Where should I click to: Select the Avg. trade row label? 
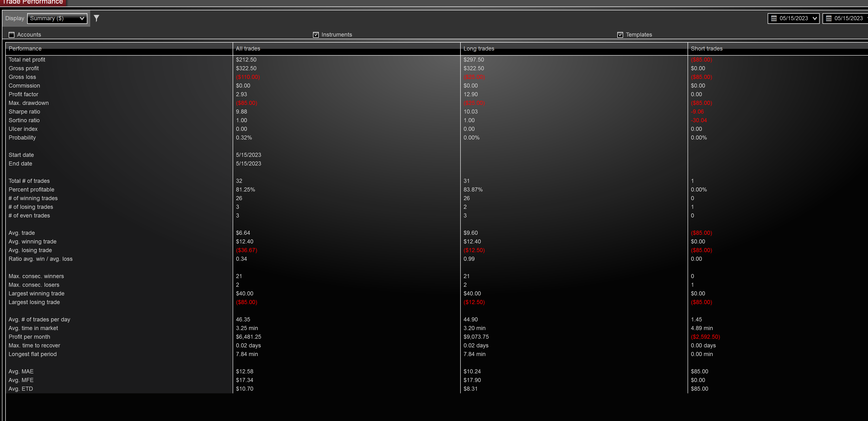22,233
